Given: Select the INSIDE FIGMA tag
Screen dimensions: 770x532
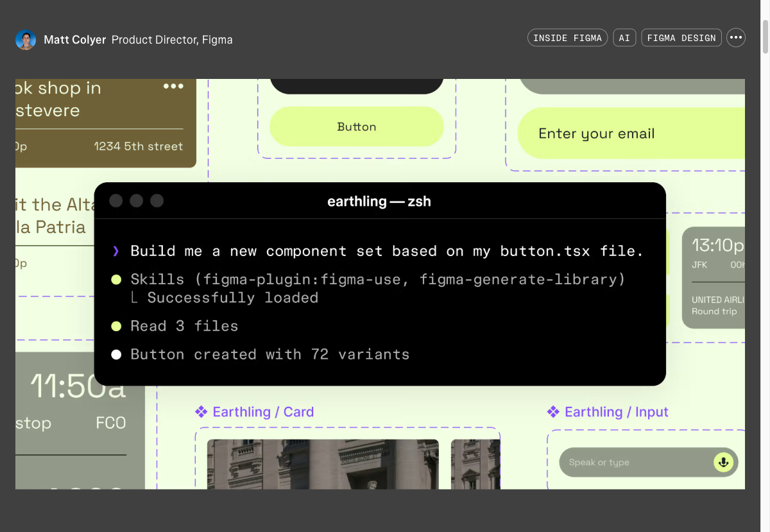Looking at the screenshot, I should [x=567, y=38].
